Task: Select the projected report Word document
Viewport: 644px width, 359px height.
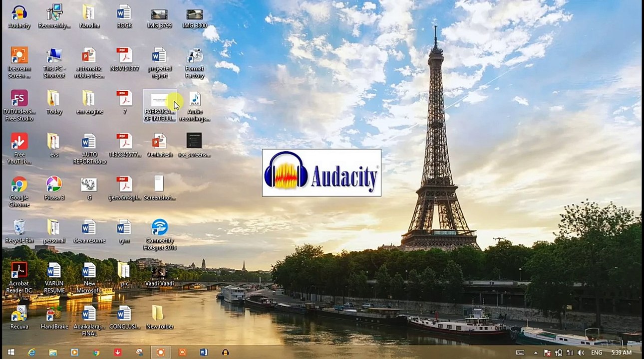Action: pos(159,63)
